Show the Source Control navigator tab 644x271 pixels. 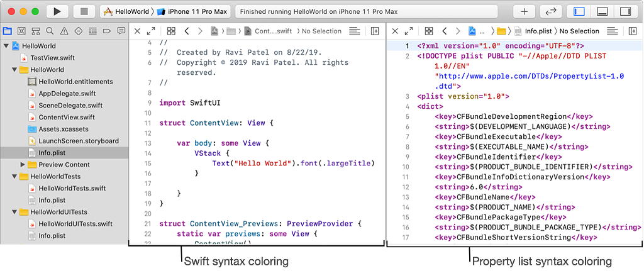click(21, 31)
